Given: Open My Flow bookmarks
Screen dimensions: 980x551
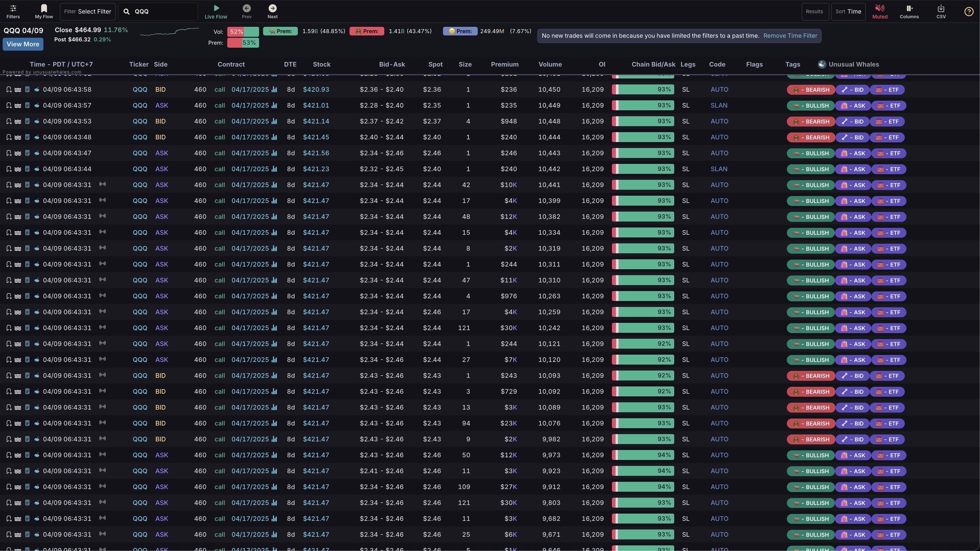Looking at the screenshot, I should (44, 11).
